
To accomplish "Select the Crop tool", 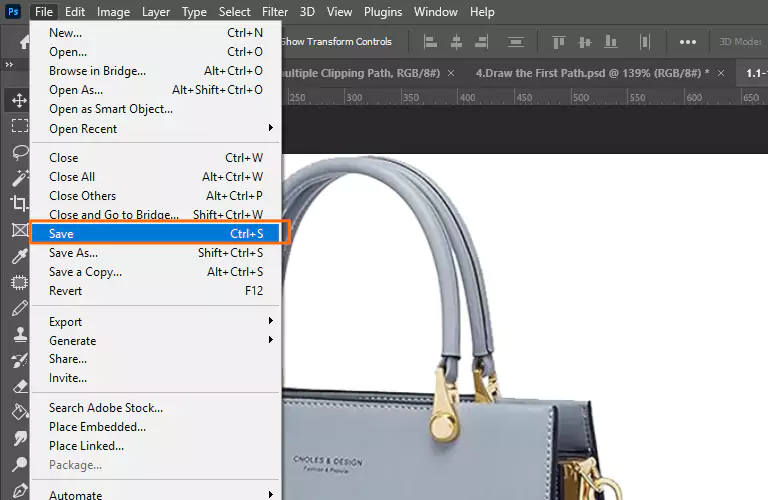I will pos(19,204).
